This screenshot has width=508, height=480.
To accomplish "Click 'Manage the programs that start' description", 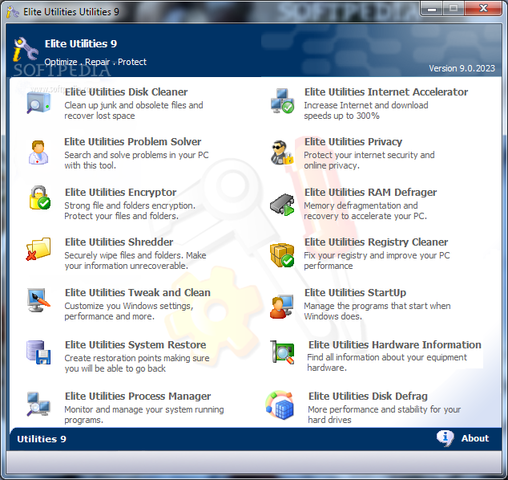I will coord(377,311).
